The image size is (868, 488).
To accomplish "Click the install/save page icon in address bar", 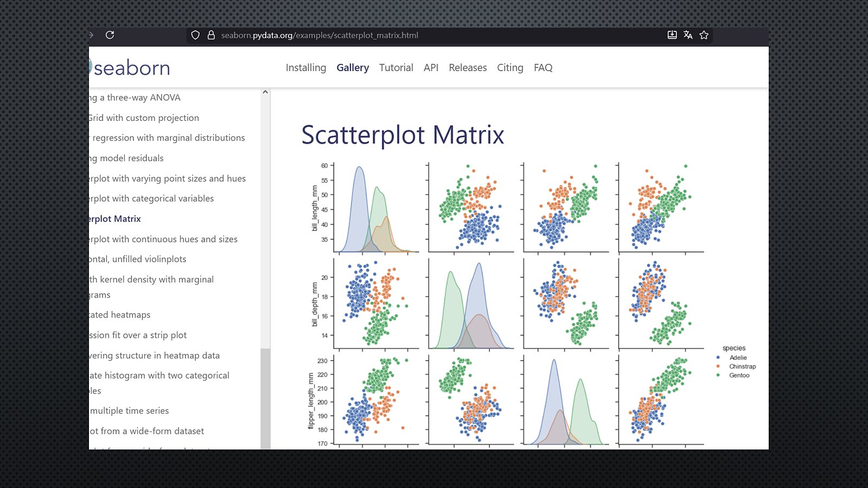I will [672, 35].
